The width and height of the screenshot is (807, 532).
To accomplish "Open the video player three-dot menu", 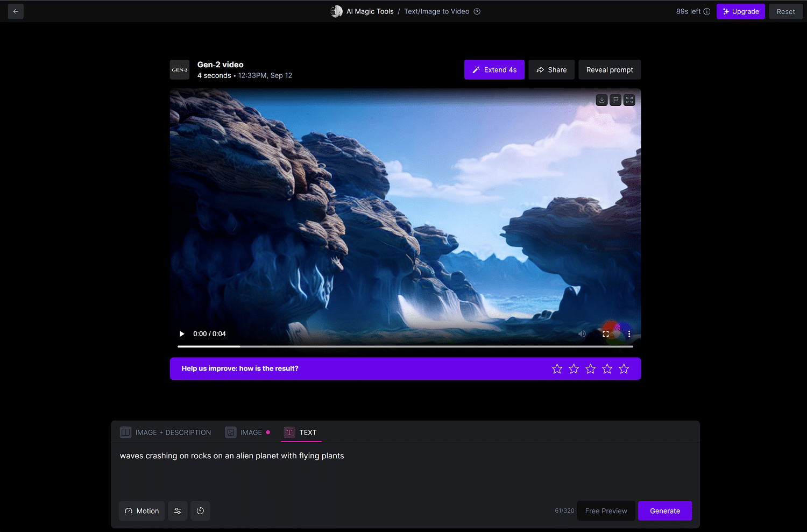I will pyautogui.click(x=629, y=334).
